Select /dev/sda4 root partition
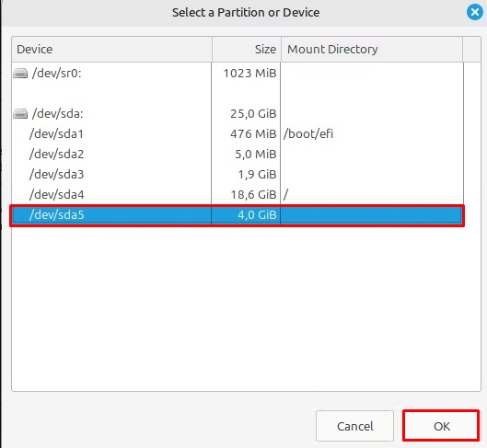The height and width of the screenshot is (448, 487). coord(238,194)
